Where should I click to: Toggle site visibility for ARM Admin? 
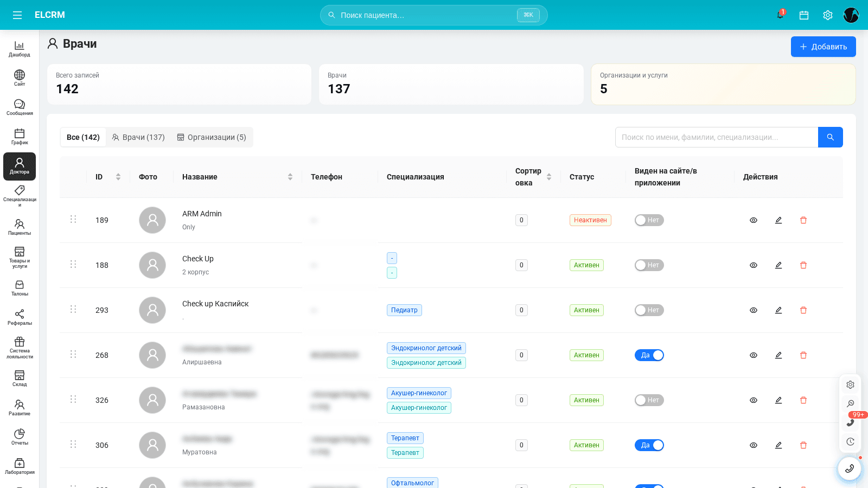pos(649,220)
